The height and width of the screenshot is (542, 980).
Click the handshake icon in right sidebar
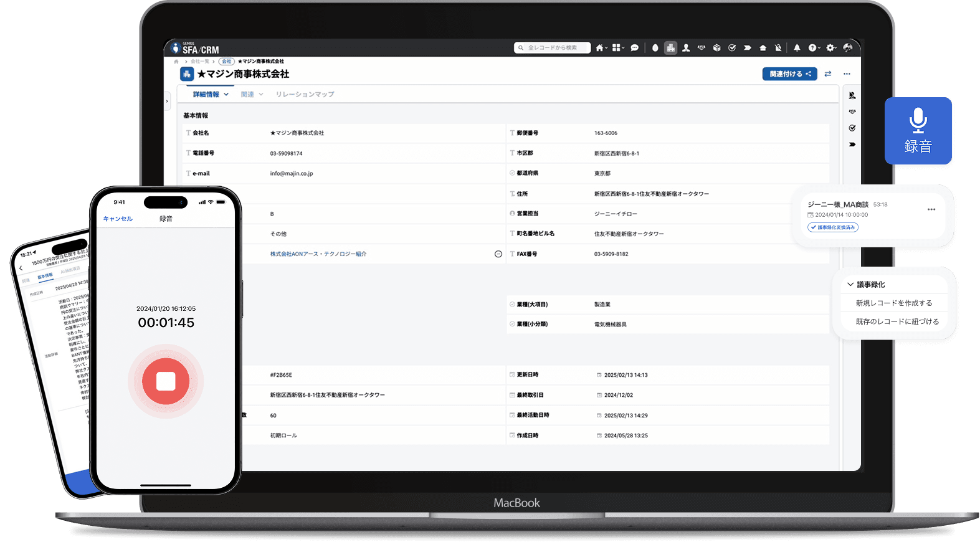click(x=852, y=112)
